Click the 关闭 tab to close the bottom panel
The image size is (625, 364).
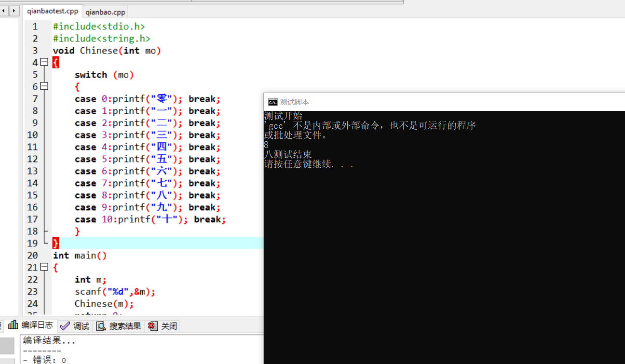(163, 326)
